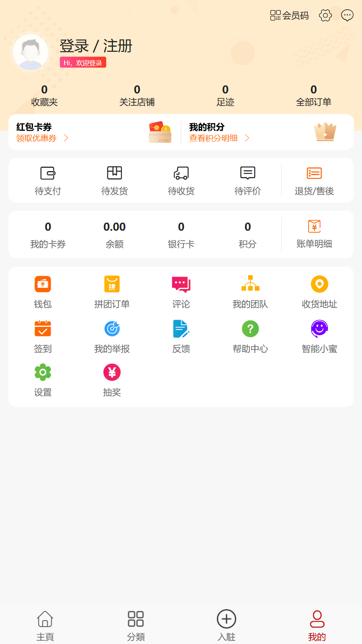Open 查看积分明细 points detail

(x=214, y=138)
